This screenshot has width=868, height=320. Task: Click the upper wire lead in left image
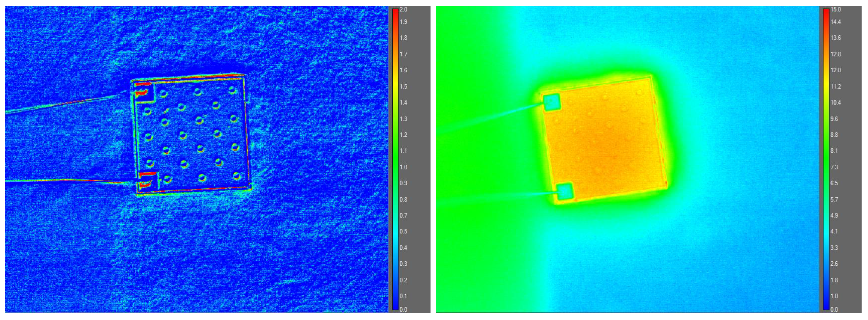pyautogui.click(x=67, y=103)
